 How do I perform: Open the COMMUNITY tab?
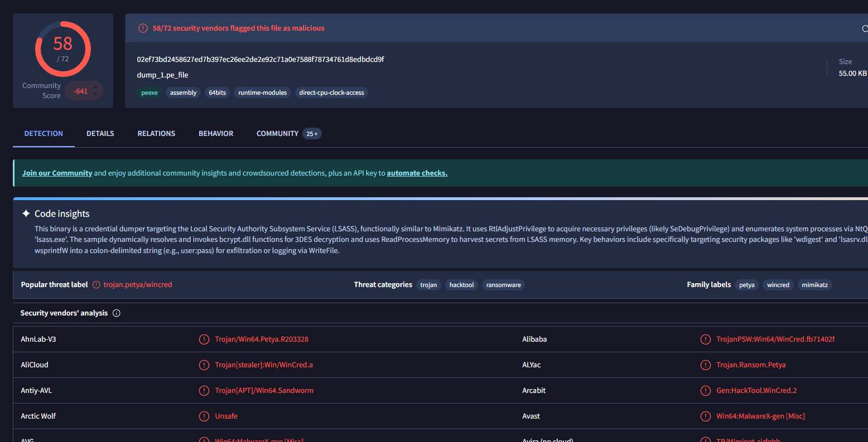pos(277,134)
